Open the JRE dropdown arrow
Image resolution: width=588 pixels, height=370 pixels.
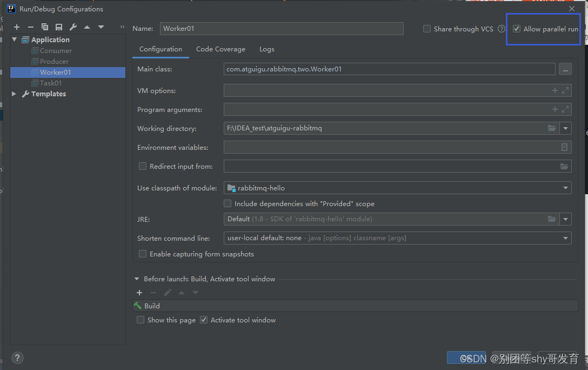pyautogui.click(x=565, y=219)
